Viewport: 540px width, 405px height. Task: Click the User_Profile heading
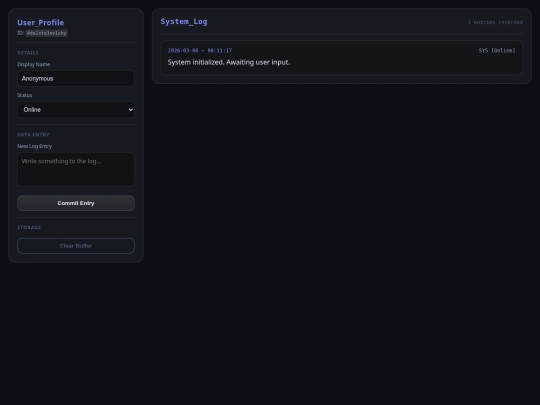[x=41, y=23]
